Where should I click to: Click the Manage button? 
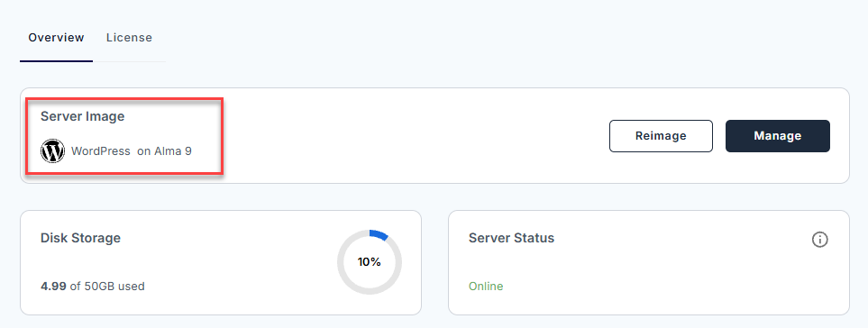[778, 136]
